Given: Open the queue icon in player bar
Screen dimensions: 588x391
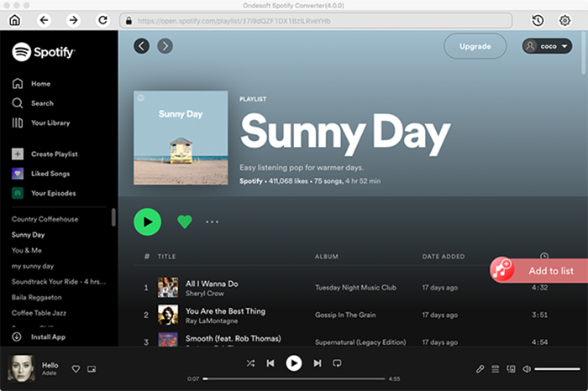Looking at the screenshot, I should coord(496,368).
